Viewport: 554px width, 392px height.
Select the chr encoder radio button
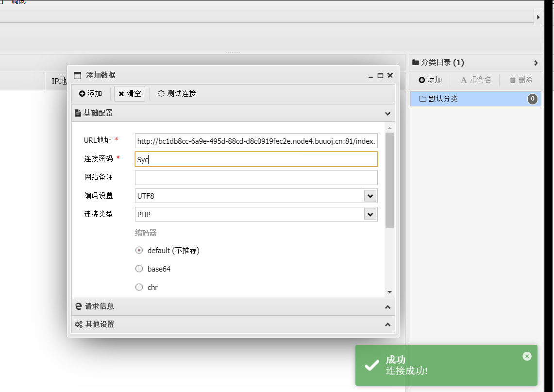click(139, 287)
